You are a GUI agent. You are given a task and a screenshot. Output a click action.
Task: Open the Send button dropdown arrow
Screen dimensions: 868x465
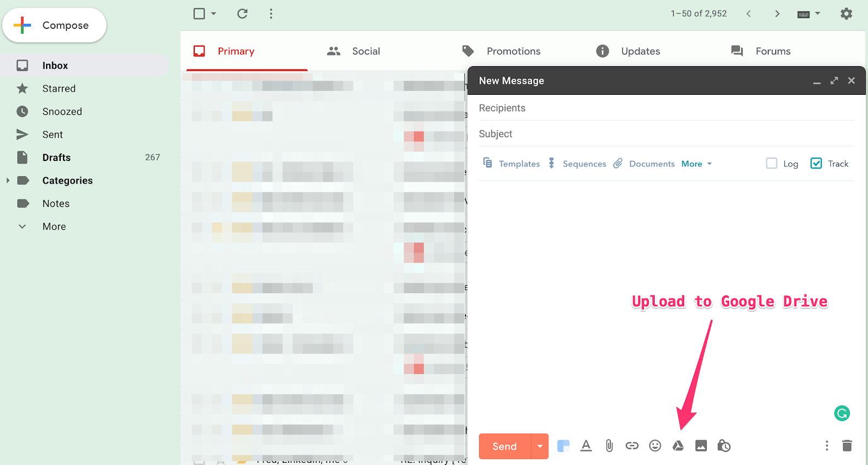tap(540, 447)
